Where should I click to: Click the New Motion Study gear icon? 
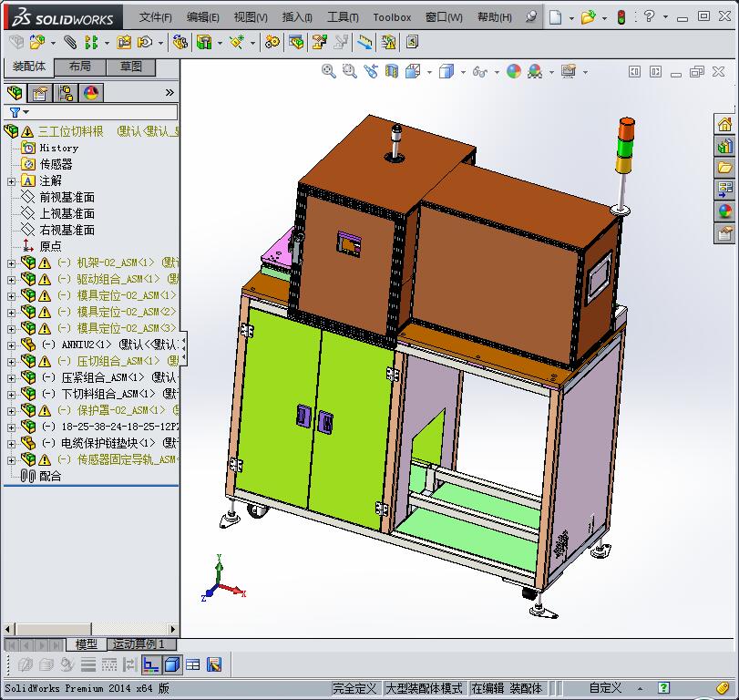(x=272, y=43)
